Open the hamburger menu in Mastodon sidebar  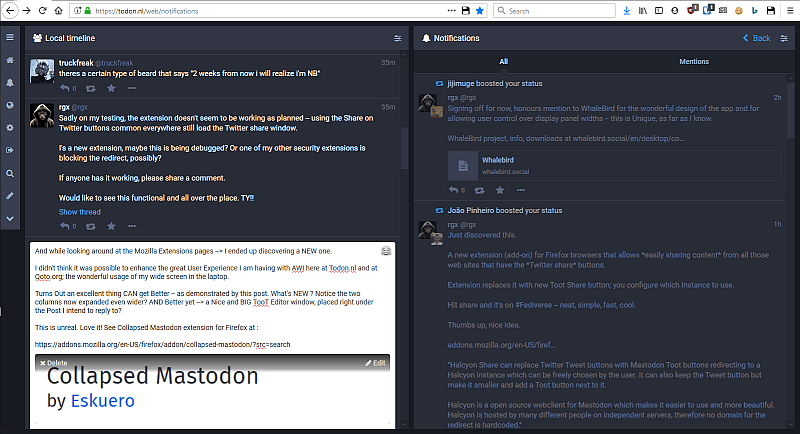9,38
